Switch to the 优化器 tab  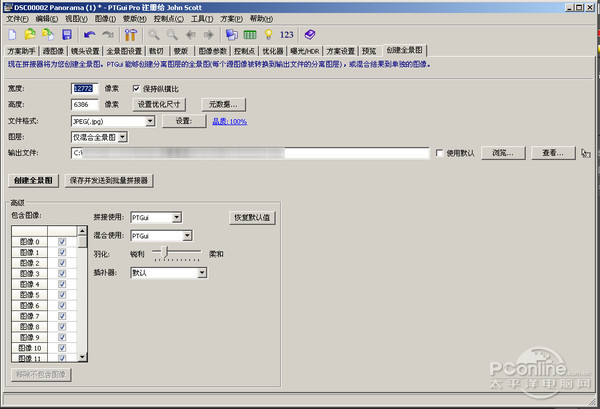click(273, 51)
